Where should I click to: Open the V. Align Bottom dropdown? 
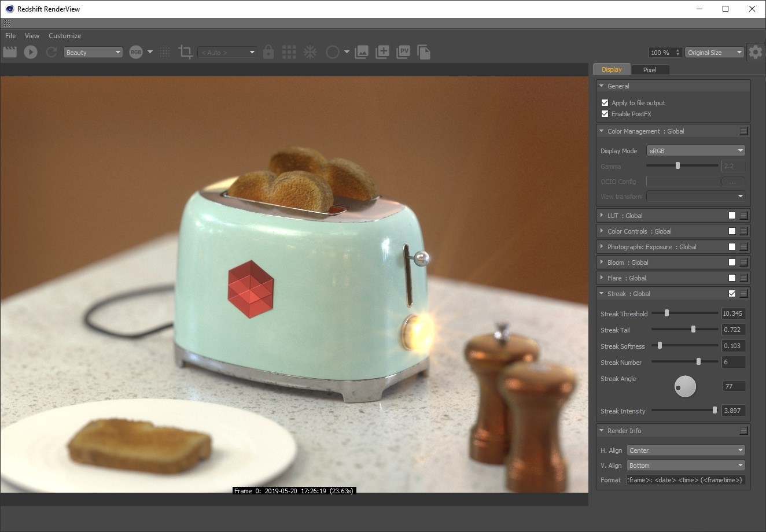[x=686, y=465]
